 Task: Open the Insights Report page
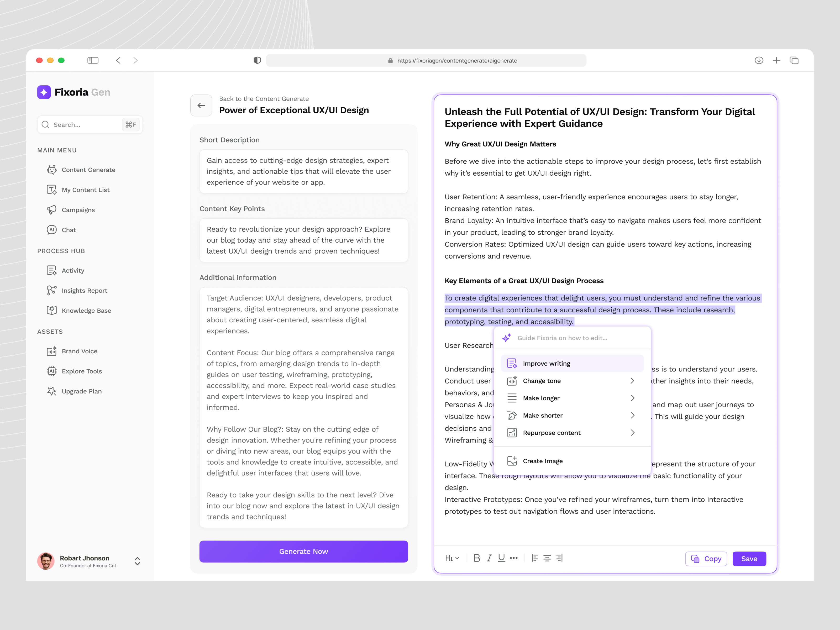point(84,291)
